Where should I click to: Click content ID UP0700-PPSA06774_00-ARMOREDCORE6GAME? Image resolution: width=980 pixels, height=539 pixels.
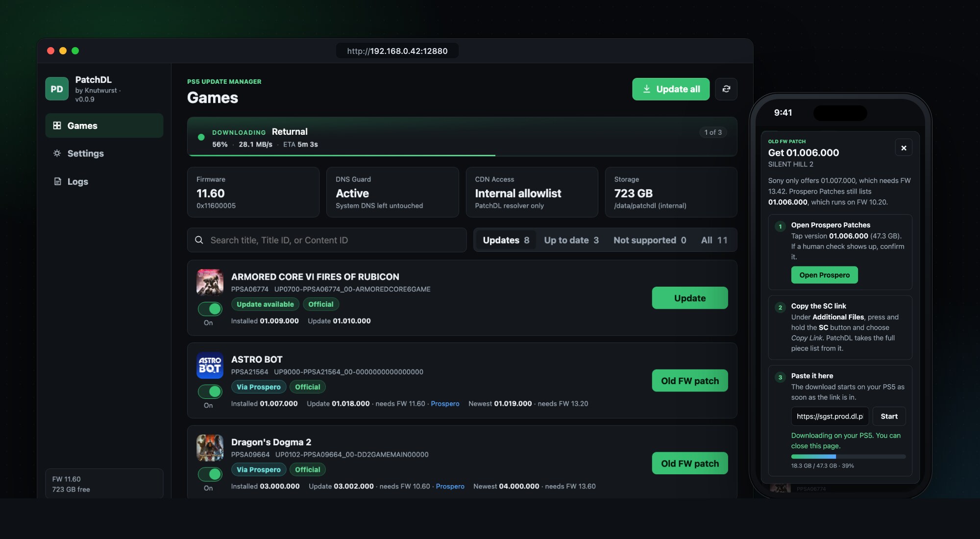tap(352, 289)
